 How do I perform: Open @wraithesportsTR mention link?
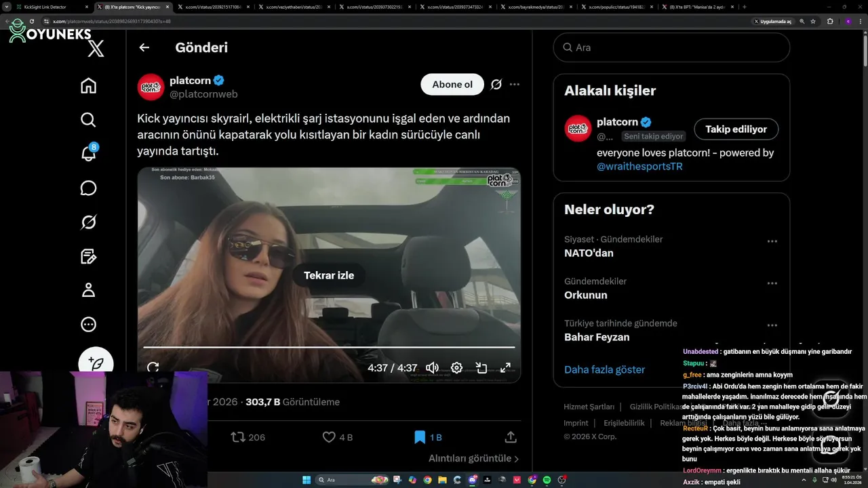click(639, 166)
